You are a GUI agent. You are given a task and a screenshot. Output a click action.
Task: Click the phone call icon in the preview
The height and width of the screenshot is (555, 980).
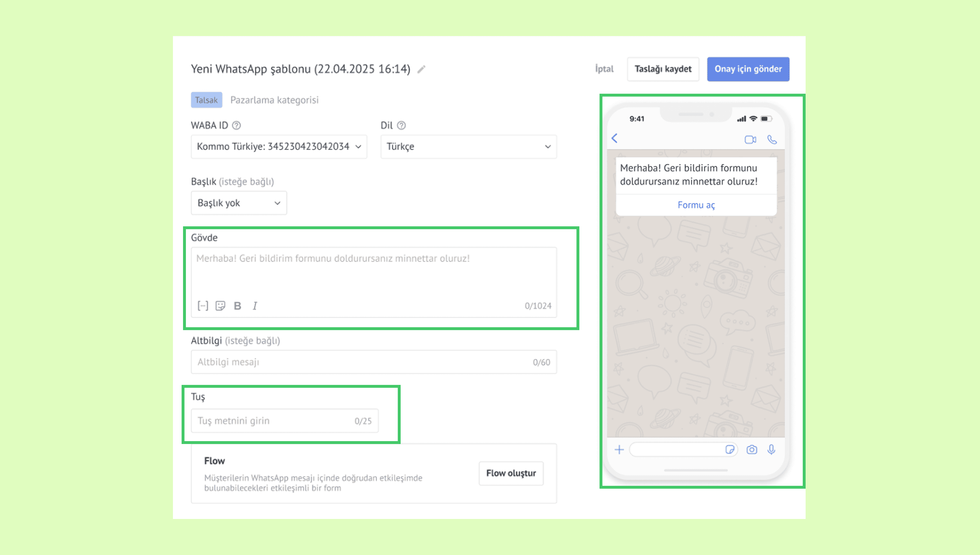point(772,139)
